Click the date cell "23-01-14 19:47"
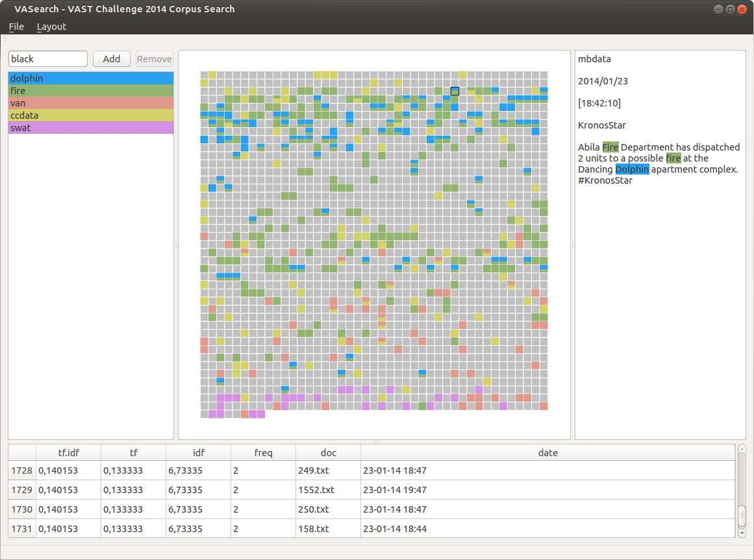This screenshot has width=754, height=560. [547, 490]
